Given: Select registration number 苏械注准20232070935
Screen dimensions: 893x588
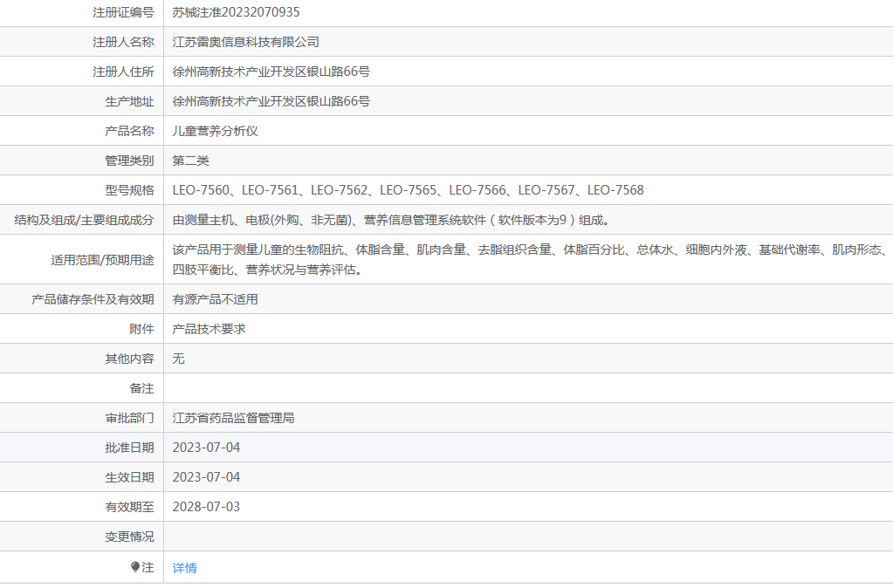Looking at the screenshot, I should pyautogui.click(x=236, y=12).
